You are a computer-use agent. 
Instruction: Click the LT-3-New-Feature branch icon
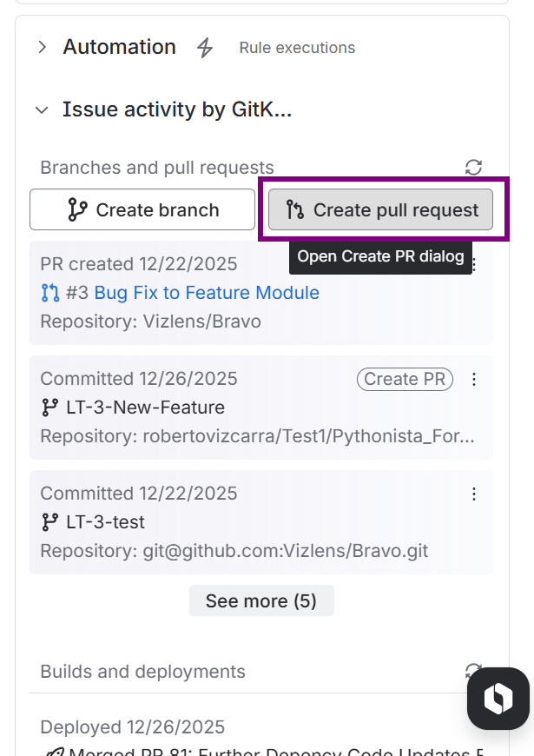coord(50,408)
